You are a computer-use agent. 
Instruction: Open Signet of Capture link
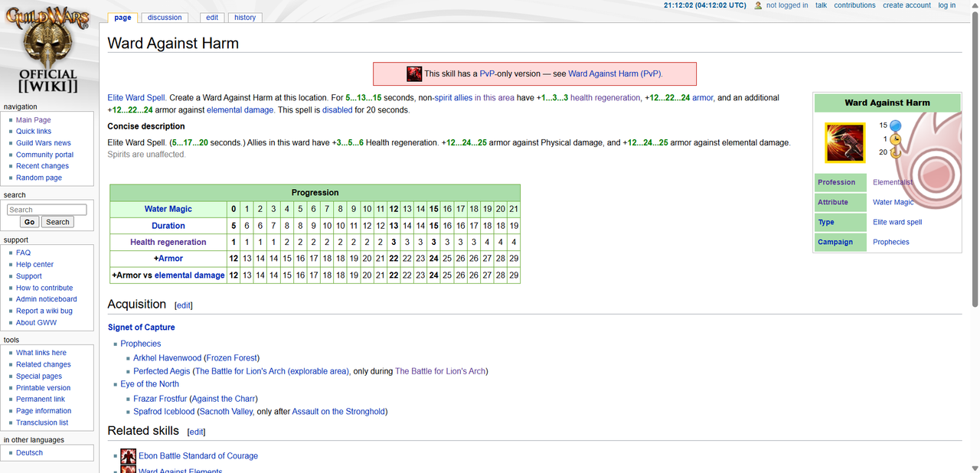click(x=141, y=328)
